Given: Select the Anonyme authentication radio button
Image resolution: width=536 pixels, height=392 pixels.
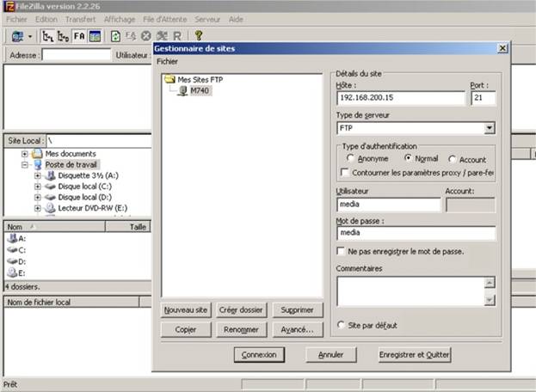Looking at the screenshot, I should coord(350,158).
